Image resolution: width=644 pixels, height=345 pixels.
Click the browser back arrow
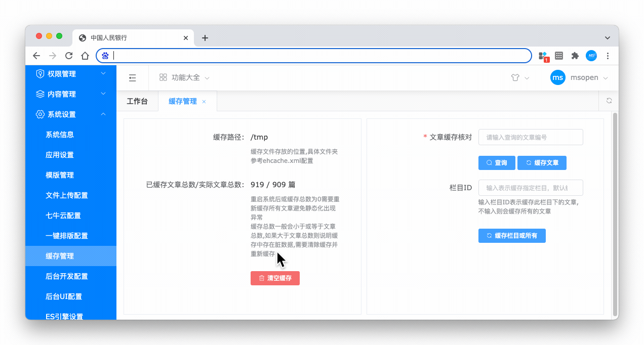pyautogui.click(x=36, y=56)
